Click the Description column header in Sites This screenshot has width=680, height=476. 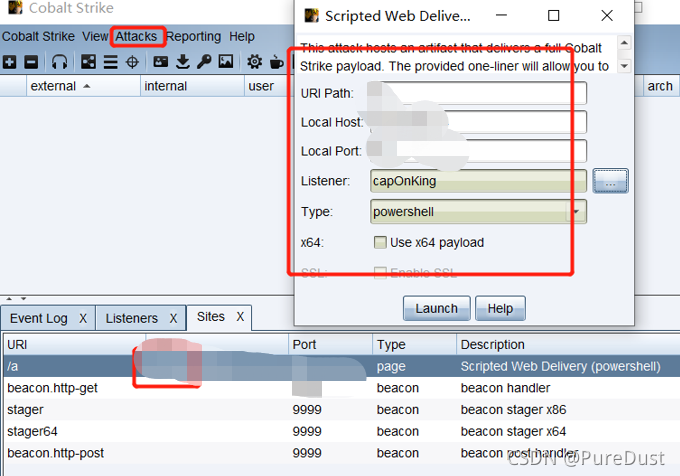[568, 345]
